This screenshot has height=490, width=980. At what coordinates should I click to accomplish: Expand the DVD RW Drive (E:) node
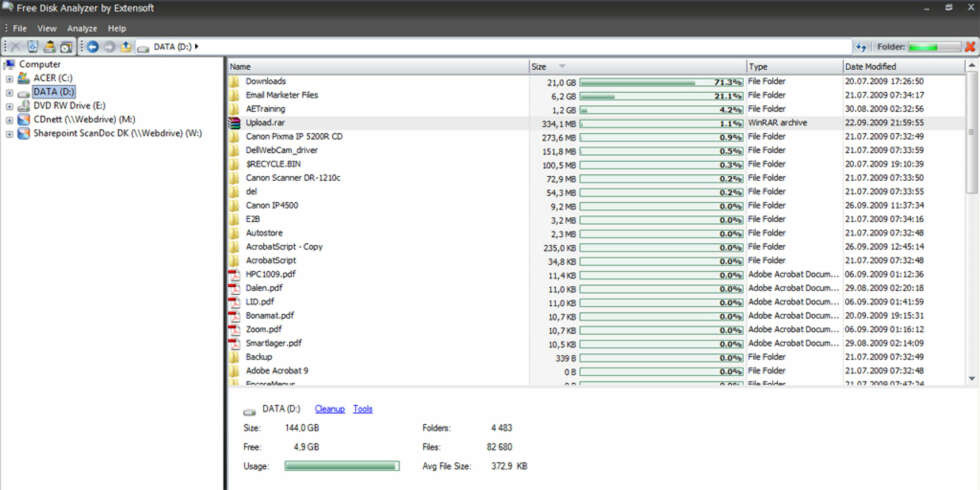pyautogui.click(x=9, y=106)
